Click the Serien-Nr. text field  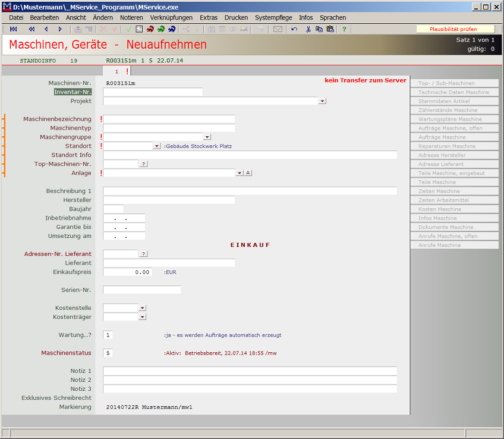[x=141, y=290]
